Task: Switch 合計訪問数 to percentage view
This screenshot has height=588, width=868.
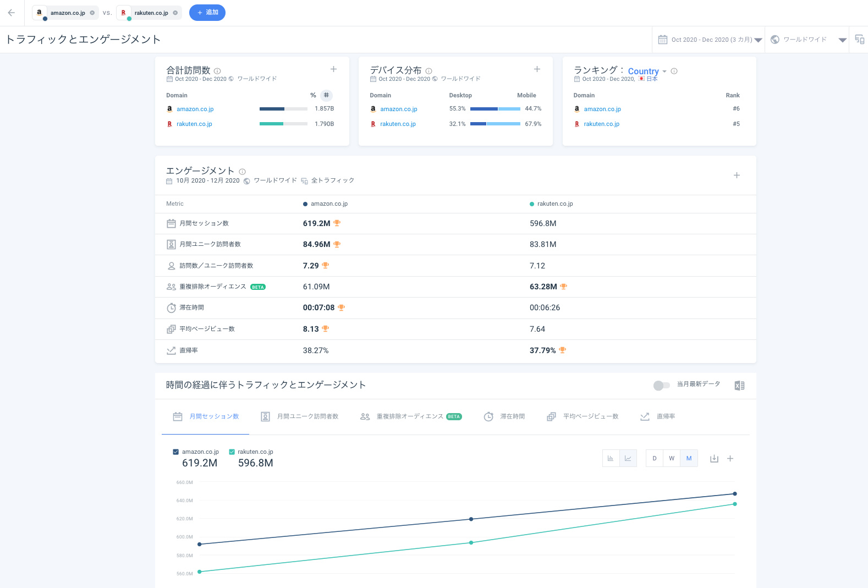Action: 313,95
